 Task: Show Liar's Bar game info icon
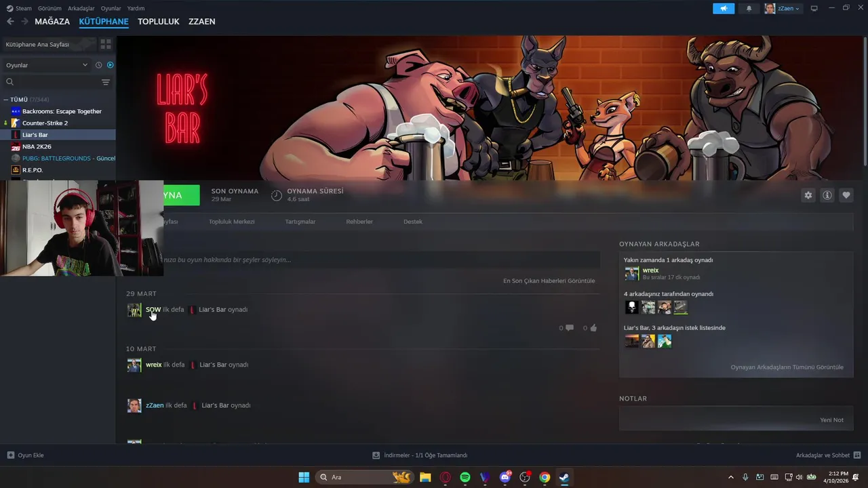coord(827,195)
